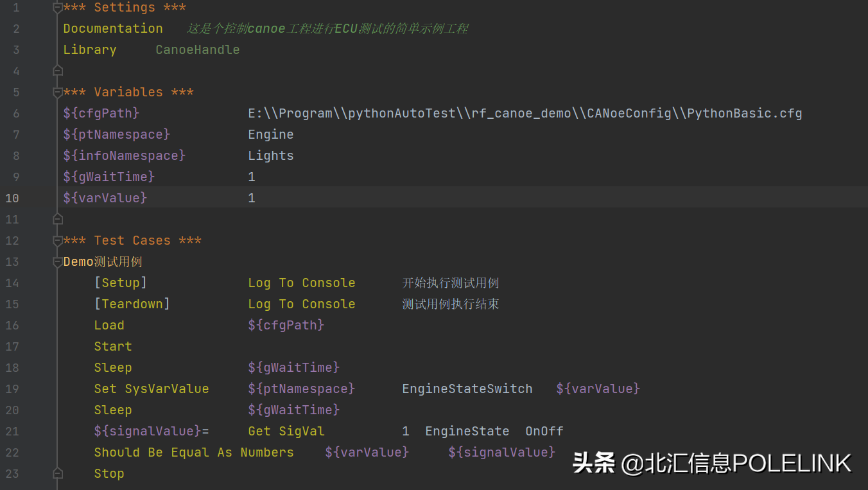The width and height of the screenshot is (868, 490).
Task: Collapse the Demo test case fold marker
Action: (x=58, y=262)
